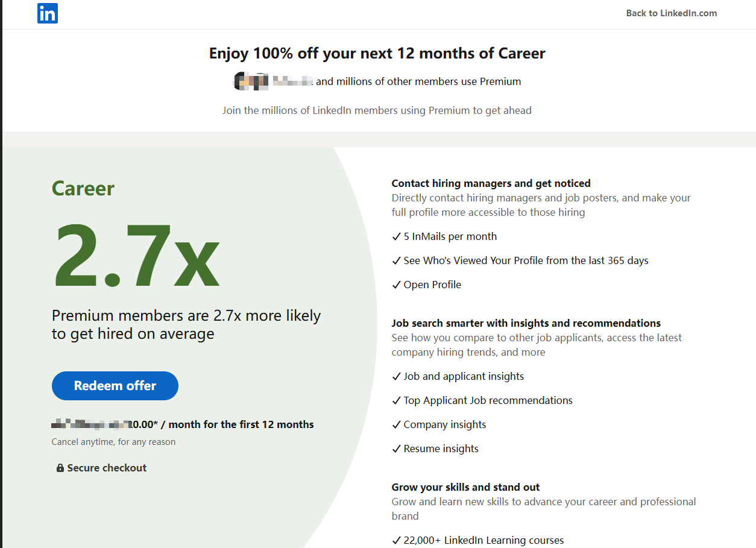Screen dimensions: 756x548
Task: Click checkmark beside Top Applicant Job recommendations
Action: pyautogui.click(x=396, y=401)
